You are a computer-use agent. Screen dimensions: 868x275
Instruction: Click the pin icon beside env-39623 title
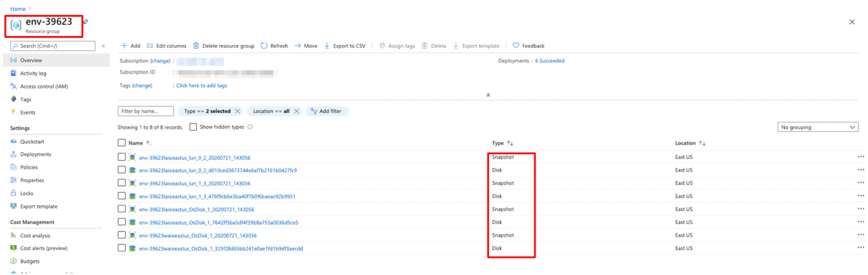tap(86, 22)
